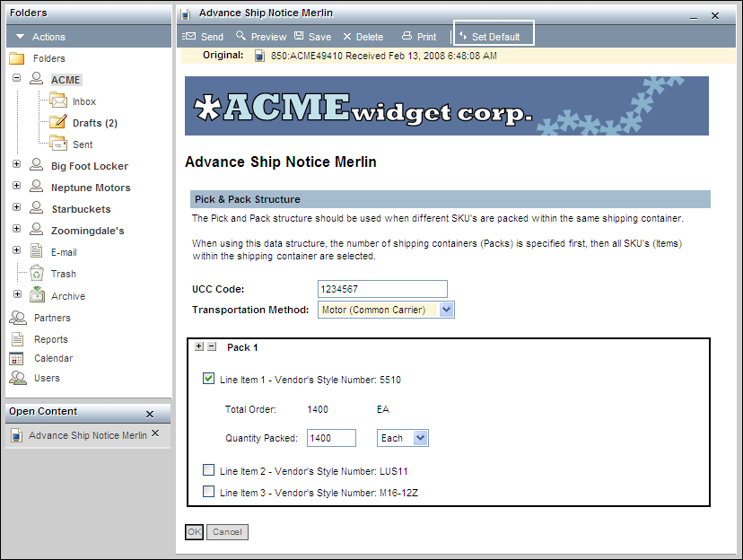Click the Open Content document icon
The height and width of the screenshot is (560, 743).
16,435
